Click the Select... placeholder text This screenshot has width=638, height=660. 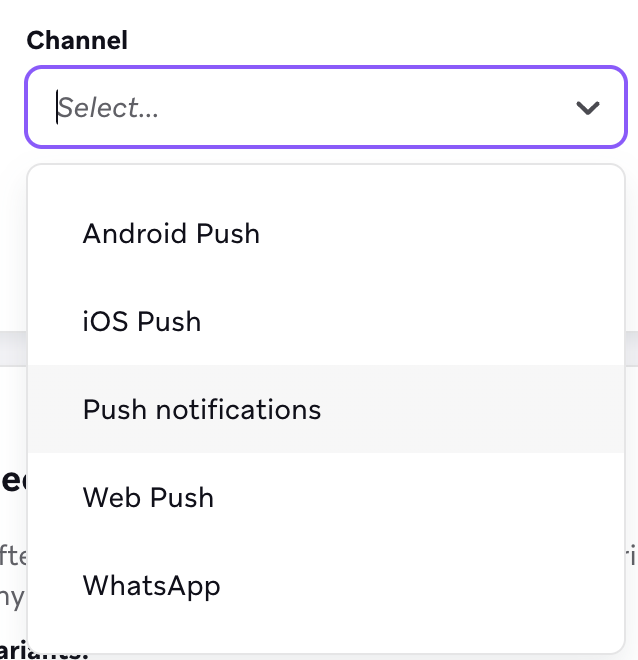108,108
